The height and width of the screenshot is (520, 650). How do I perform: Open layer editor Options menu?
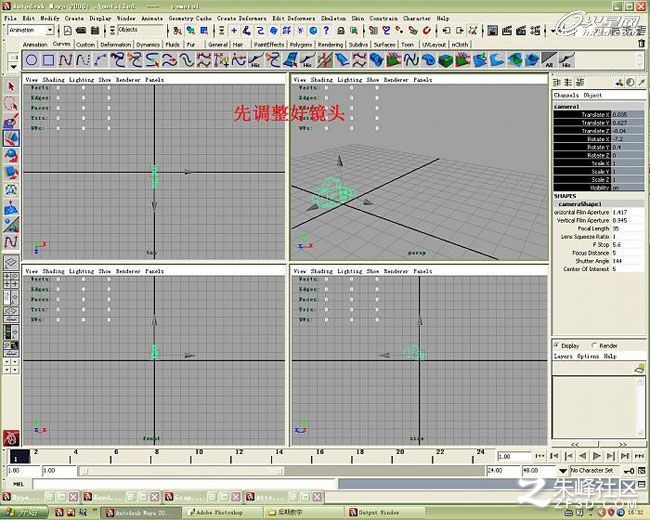click(x=588, y=356)
